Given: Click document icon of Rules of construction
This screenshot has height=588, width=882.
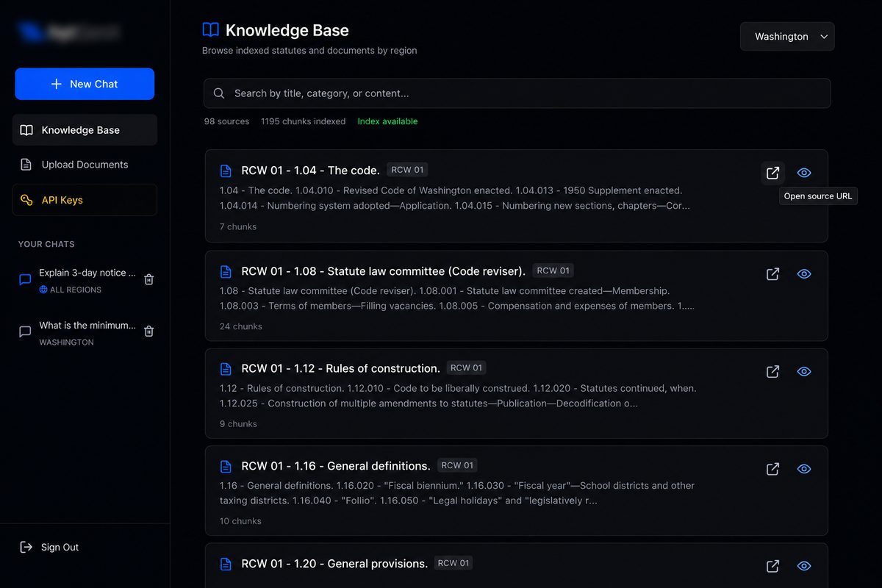Looking at the screenshot, I should point(226,368).
